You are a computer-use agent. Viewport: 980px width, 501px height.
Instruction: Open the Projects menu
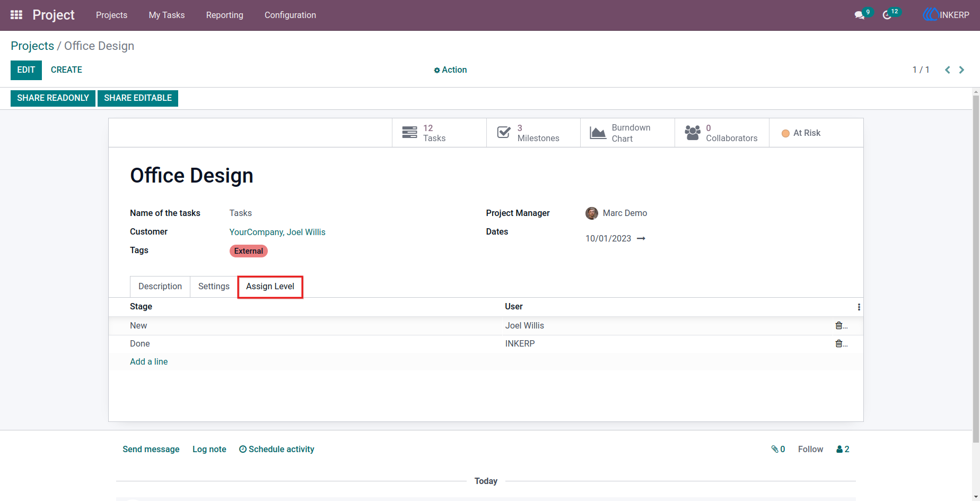point(111,15)
